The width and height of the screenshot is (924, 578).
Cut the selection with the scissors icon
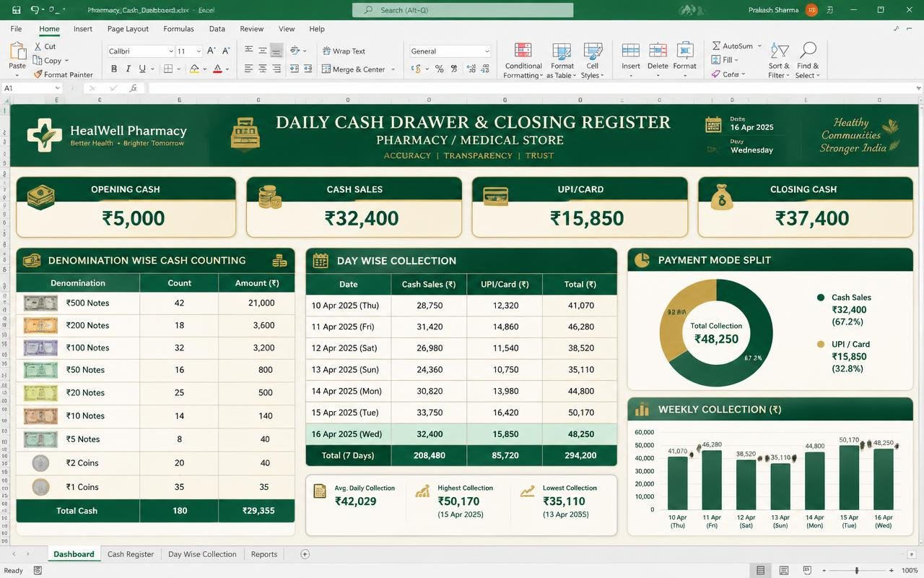pyautogui.click(x=38, y=46)
